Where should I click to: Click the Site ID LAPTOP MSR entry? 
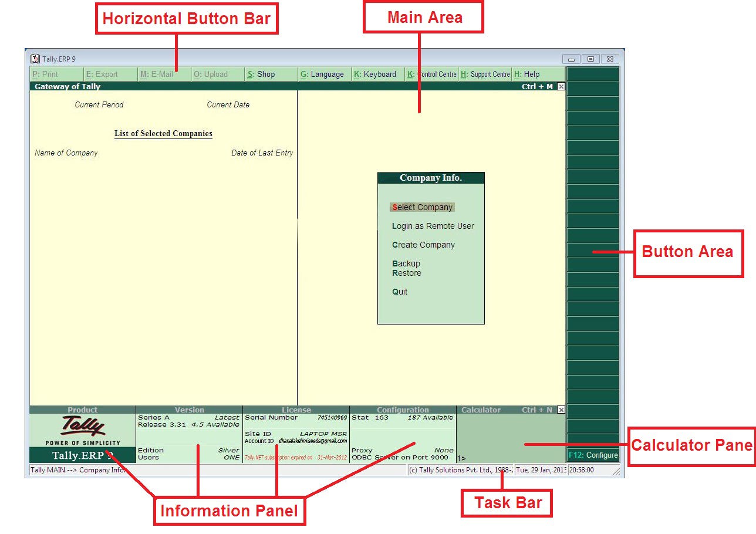coord(296,434)
